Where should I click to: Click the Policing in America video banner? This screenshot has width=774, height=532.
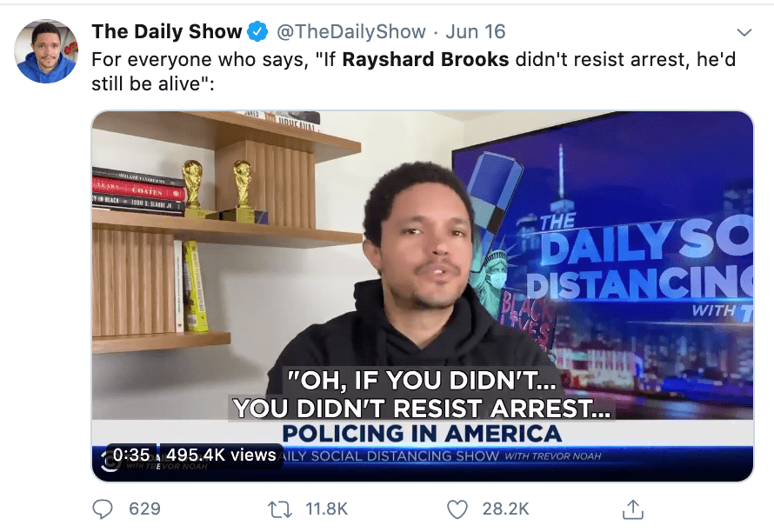[x=422, y=434]
